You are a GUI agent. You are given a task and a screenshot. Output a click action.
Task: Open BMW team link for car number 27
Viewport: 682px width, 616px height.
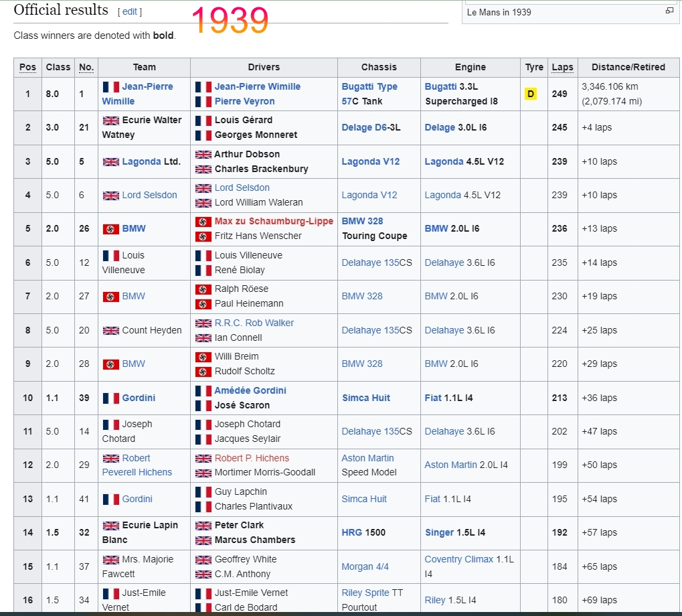pyautogui.click(x=134, y=296)
